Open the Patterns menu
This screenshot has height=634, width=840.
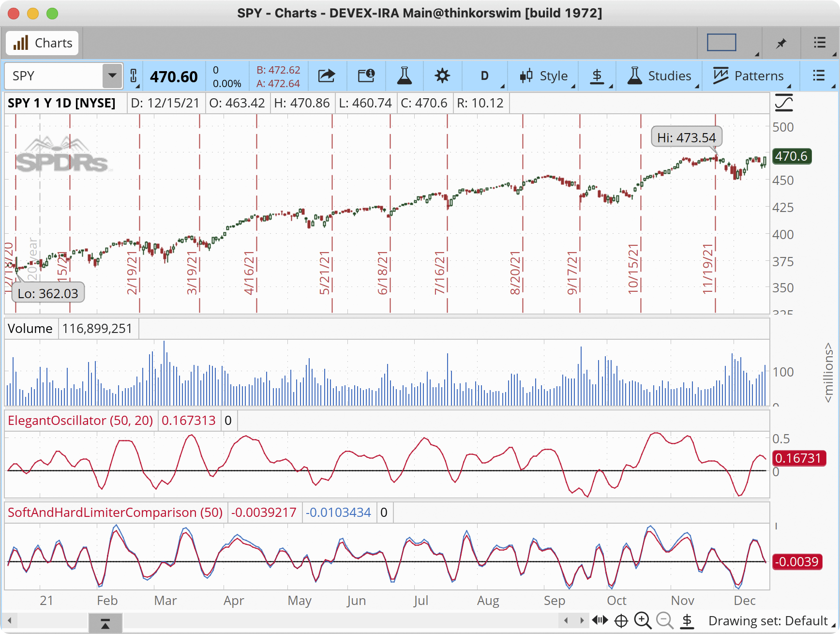point(748,76)
